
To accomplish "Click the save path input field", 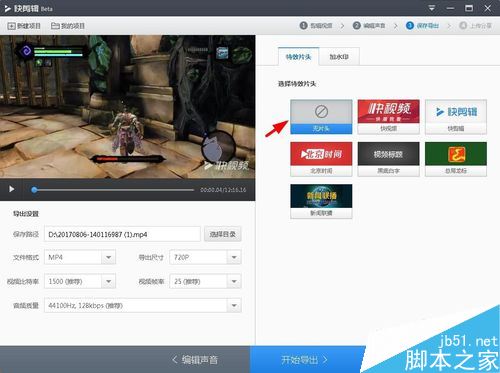I will [122, 234].
